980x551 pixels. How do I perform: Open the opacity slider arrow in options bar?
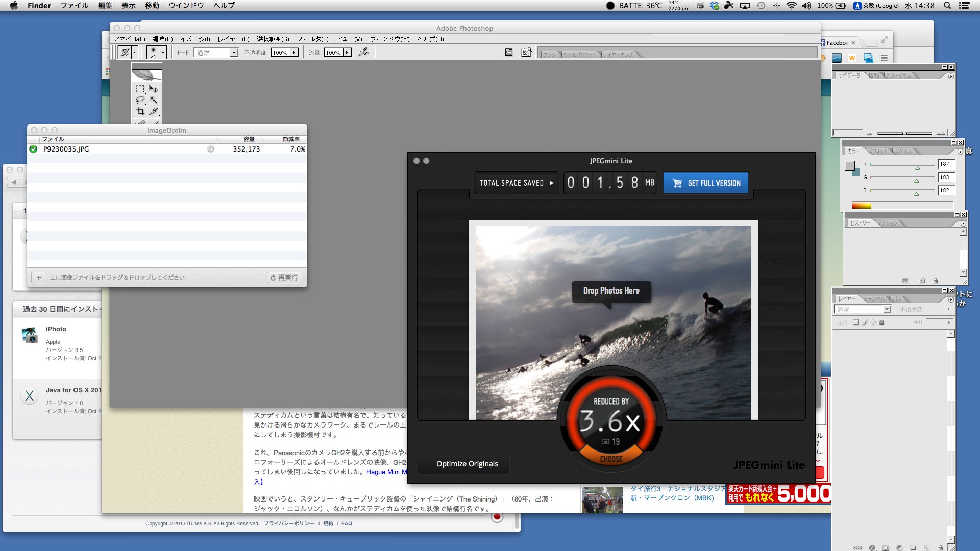295,53
